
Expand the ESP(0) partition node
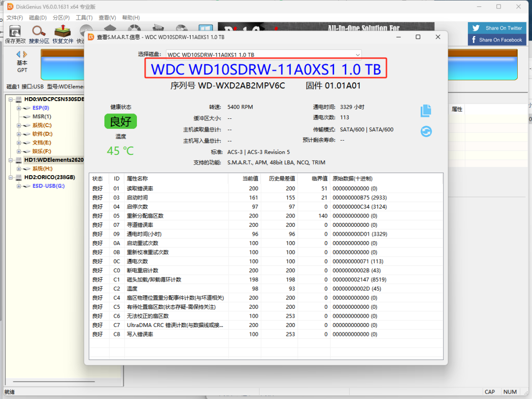(19, 108)
